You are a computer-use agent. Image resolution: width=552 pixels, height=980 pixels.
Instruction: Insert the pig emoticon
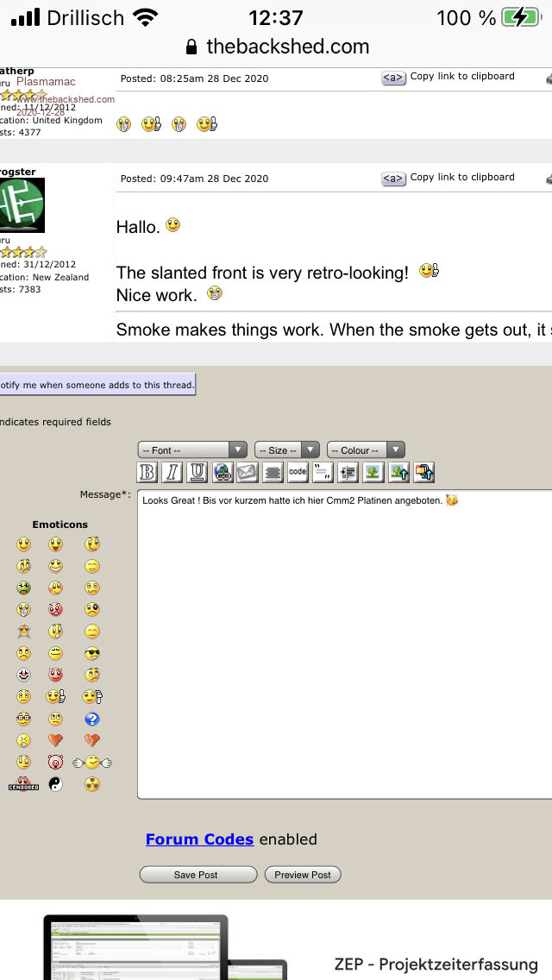pos(55,762)
